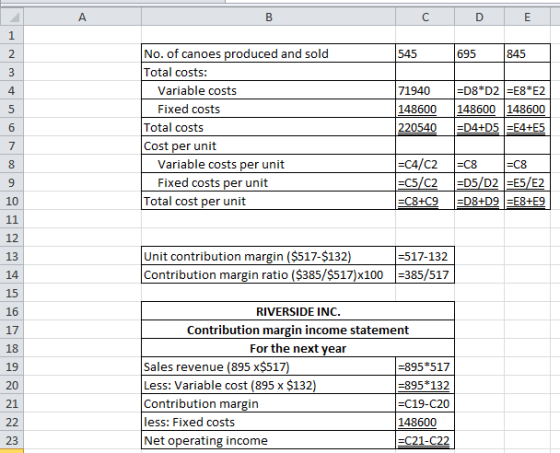Select formula cell =895*517

pyautogui.click(x=425, y=367)
